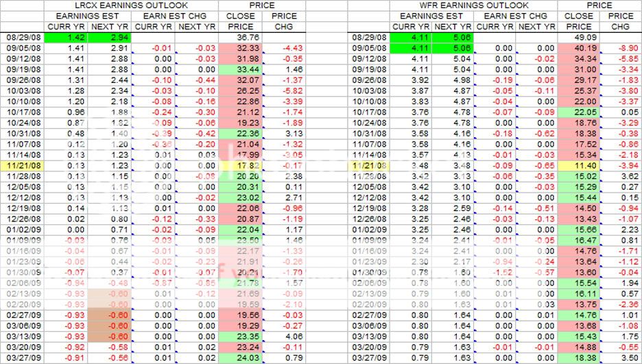Select the LRCX price change 3.13 cell
Image resolution: width=642 pixels, height=364 pixels.
pyautogui.click(x=284, y=133)
